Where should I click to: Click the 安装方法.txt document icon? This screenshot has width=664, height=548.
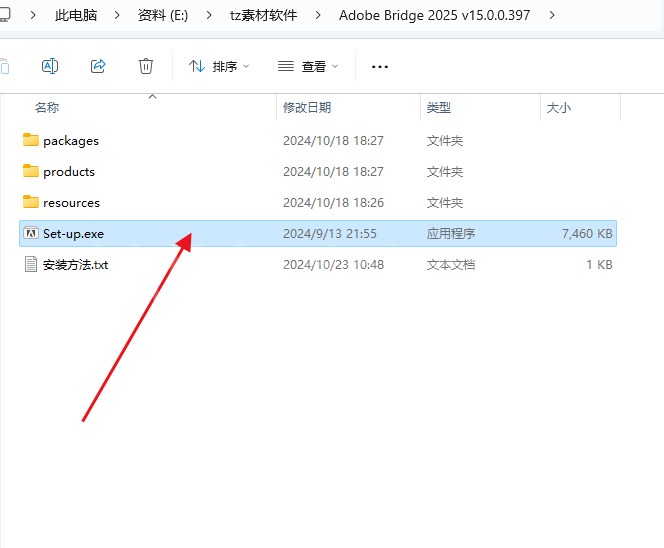click(x=30, y=264)
